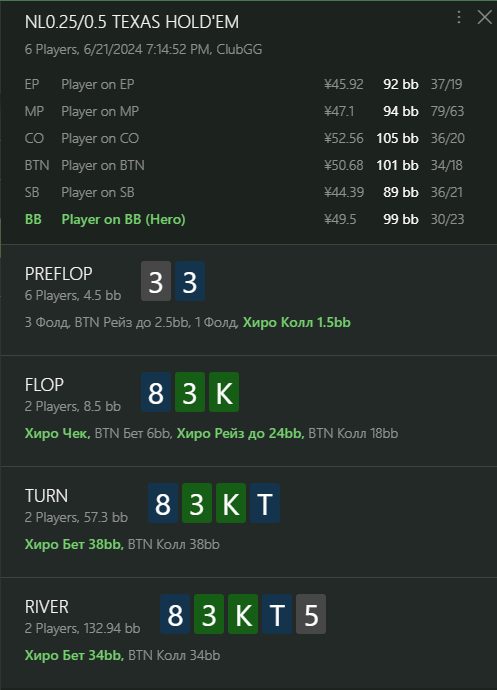Click the Player on BTN name
The width and height of the screenshot is (497, 690).
tap(103, 165)
